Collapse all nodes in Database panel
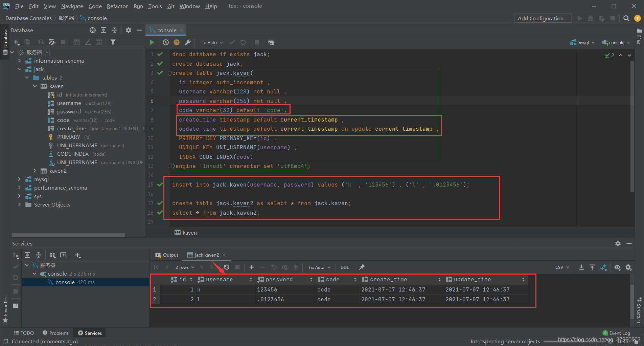 tap(115, 30)
